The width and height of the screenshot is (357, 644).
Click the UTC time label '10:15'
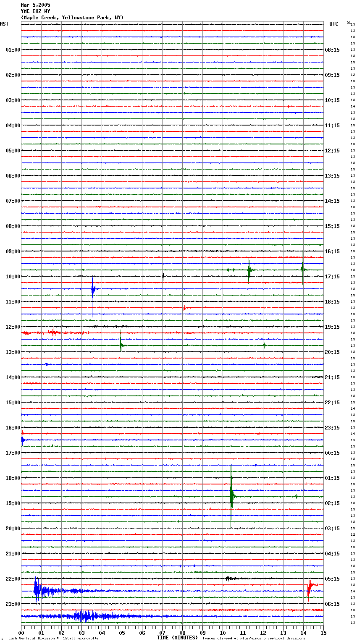[x=332, y=100]
